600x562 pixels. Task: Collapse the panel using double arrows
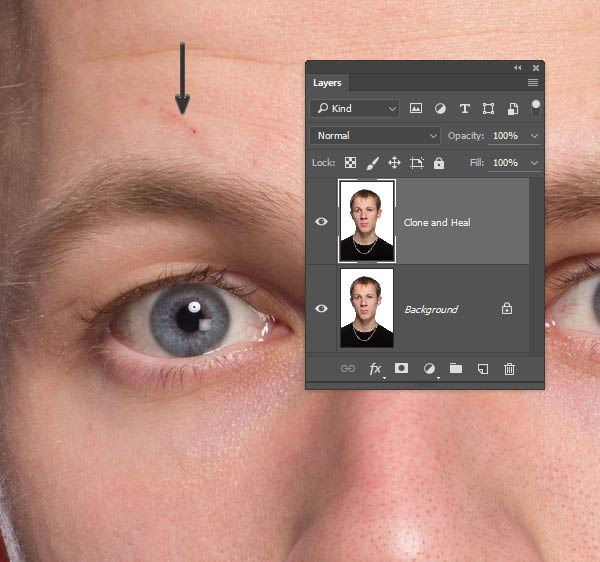[518, 67]
